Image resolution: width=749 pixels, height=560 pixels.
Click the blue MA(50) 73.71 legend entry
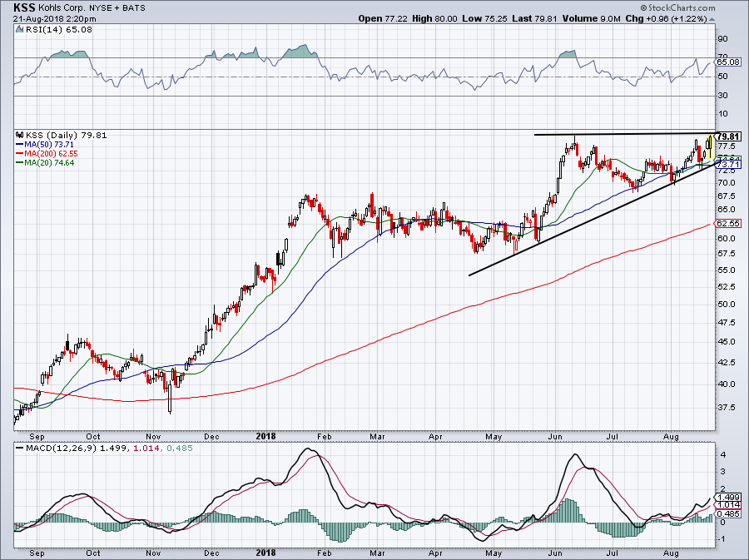point(44,144)
